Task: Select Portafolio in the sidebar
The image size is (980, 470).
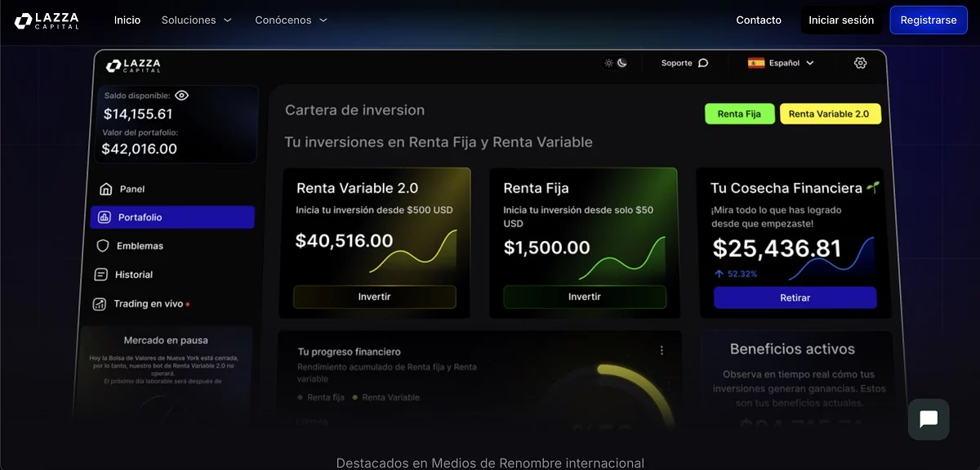Action: [172, 217]
